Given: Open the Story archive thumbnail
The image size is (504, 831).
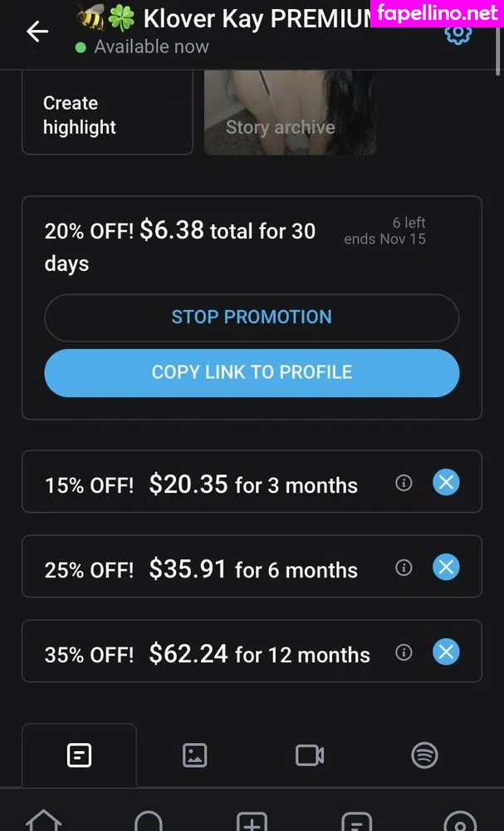Looking at the screenshot, I should [290, 115].
